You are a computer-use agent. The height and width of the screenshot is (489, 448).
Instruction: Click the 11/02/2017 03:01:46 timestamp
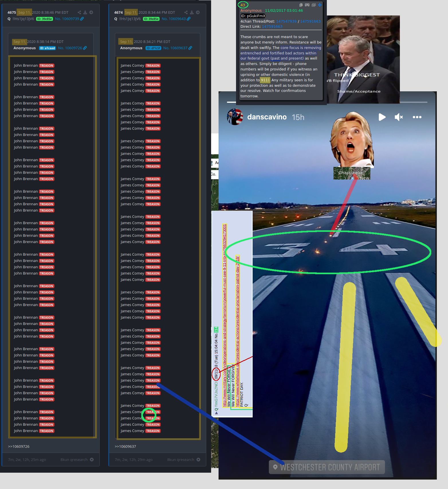[x=284, y=11]
